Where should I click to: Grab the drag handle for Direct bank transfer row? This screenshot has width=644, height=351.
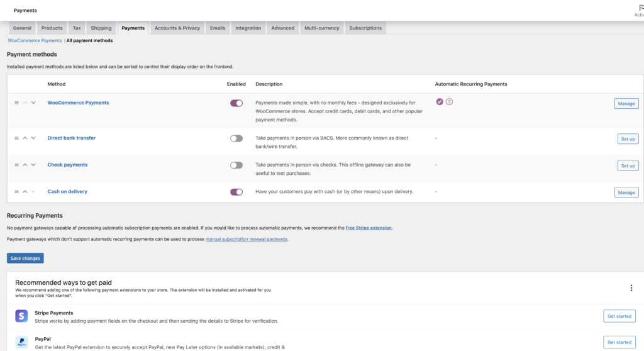coord(16,138)
